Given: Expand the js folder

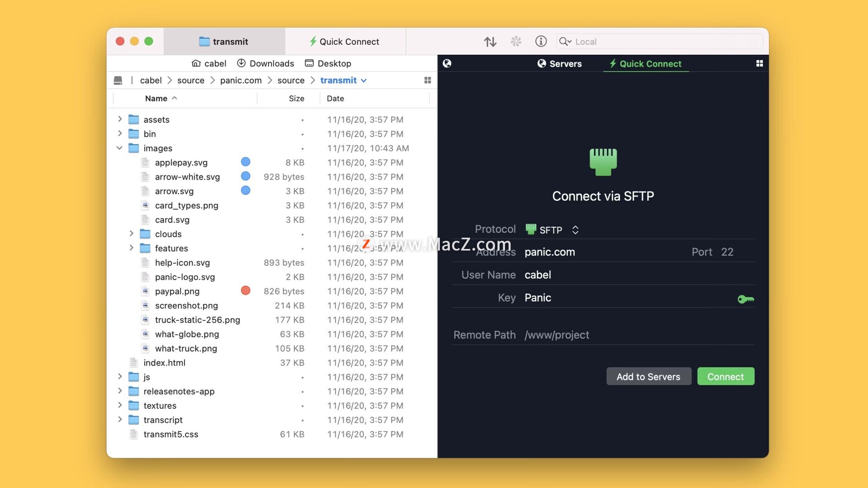Looking at the screenshot, I should [120, 376].
